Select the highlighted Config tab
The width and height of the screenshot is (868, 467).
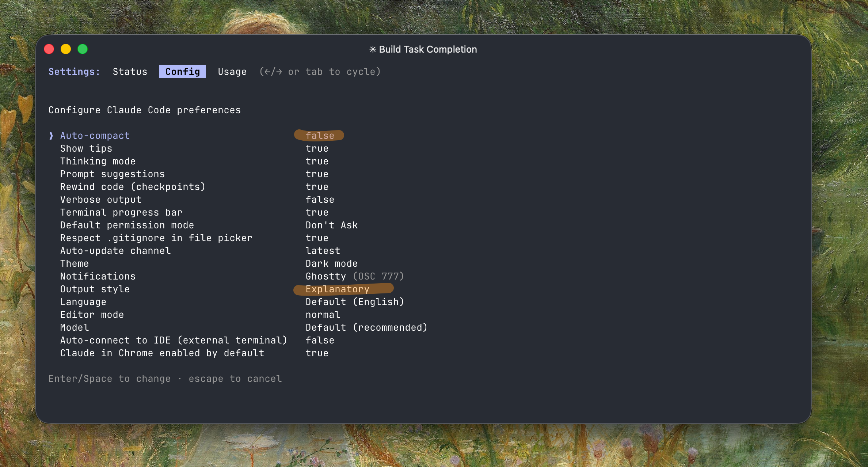[182, 71]
